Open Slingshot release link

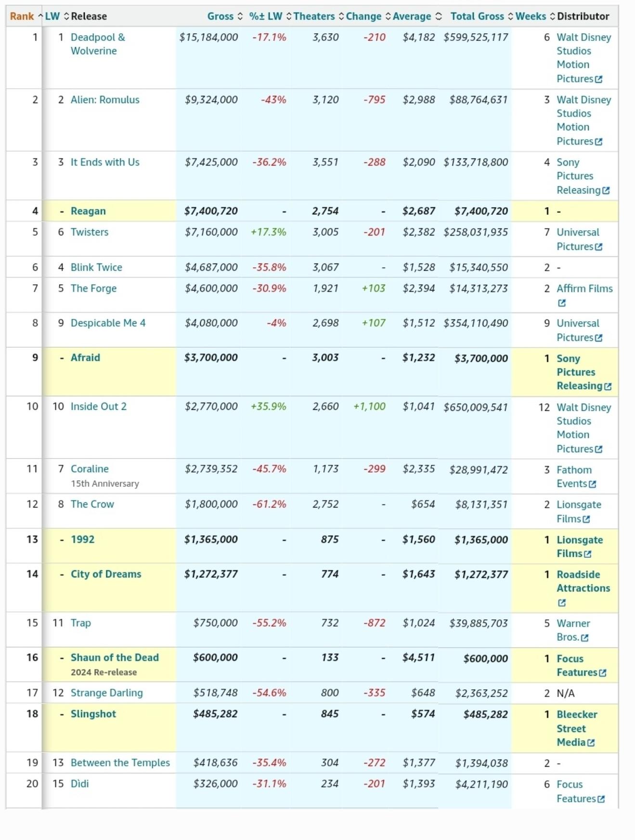point(93,714)
